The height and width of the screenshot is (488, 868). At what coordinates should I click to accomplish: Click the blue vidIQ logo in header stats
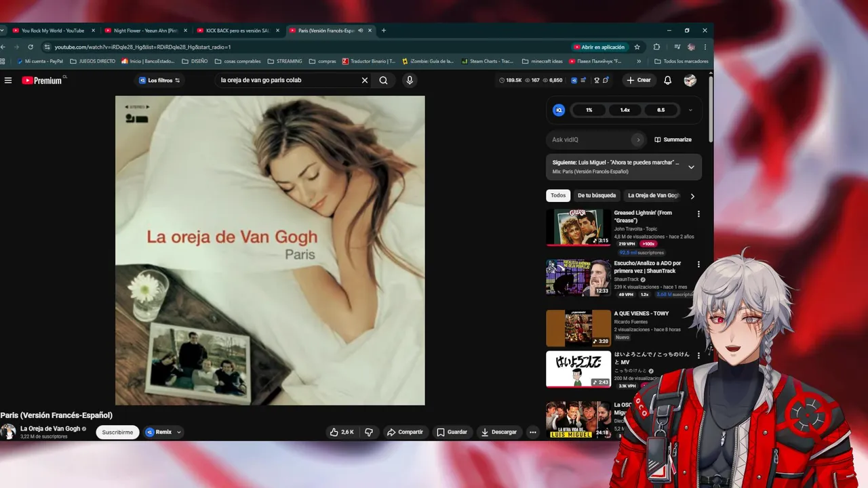(x=574, y=80)
